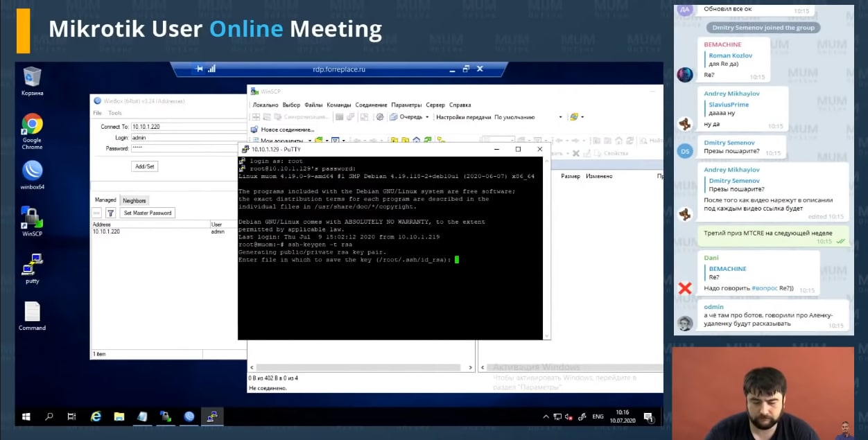Click the WinBox Add/Set button
Image resolution: width=868 pixels, height=440 pixels.
pyautogui.click(x=145, y=166)
